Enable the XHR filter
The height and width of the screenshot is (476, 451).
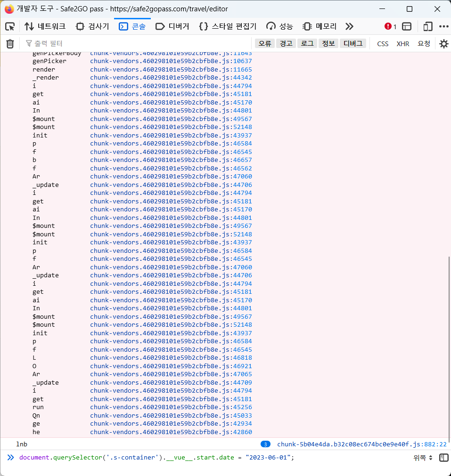pos(402,44)
